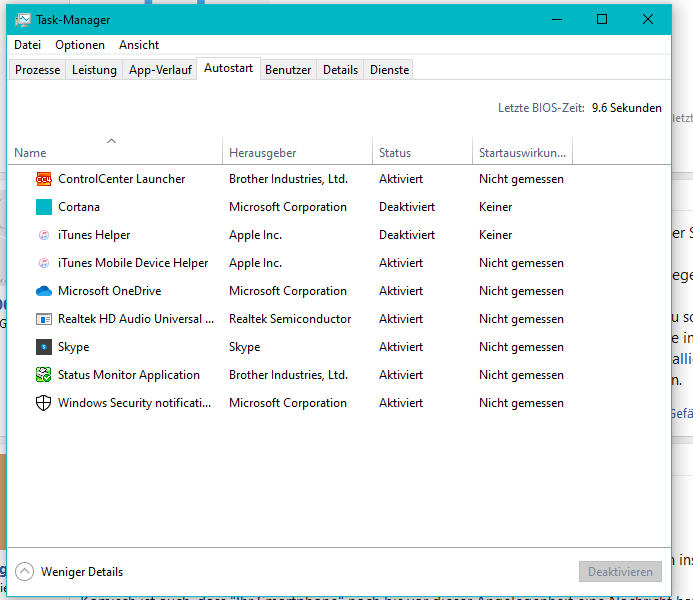Screen dimensions: 693x600
Task: Click the Status Monitor Application icon
Action: [43, 375]
